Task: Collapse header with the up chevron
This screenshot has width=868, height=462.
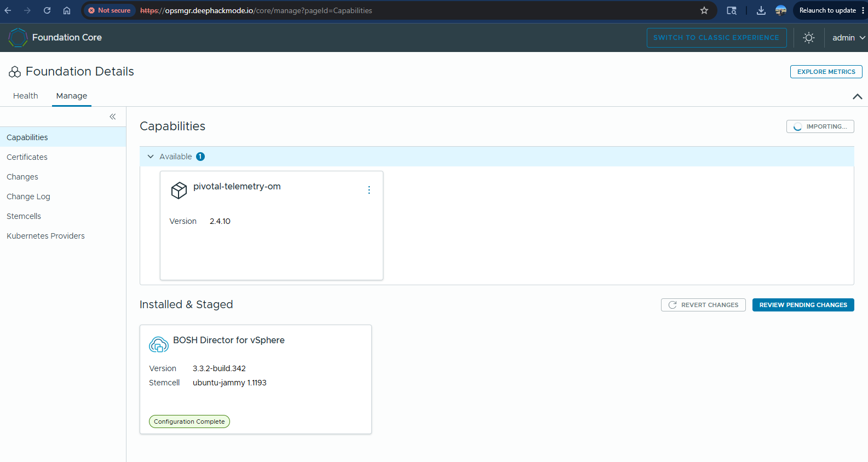Action: [x=857, y=96]
